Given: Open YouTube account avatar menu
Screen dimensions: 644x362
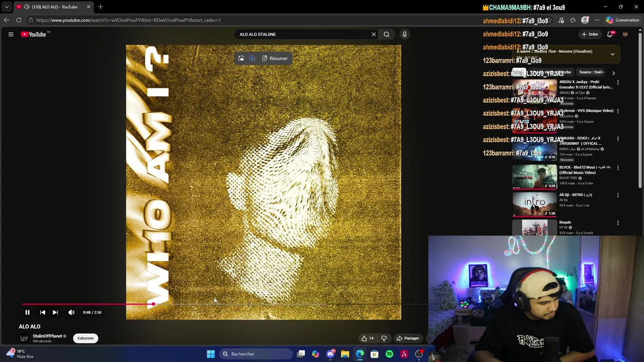Looking at the screenshot, I should (x=625, y=34).
